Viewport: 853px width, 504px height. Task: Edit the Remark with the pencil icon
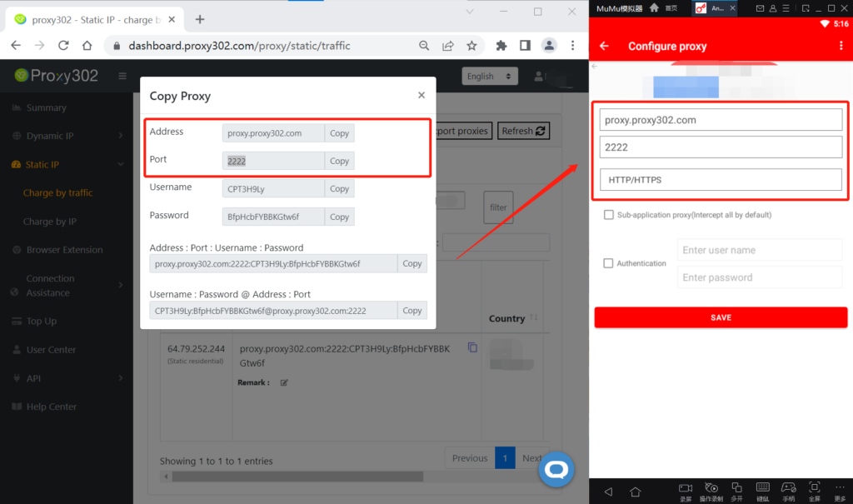(x=284, y=382)
